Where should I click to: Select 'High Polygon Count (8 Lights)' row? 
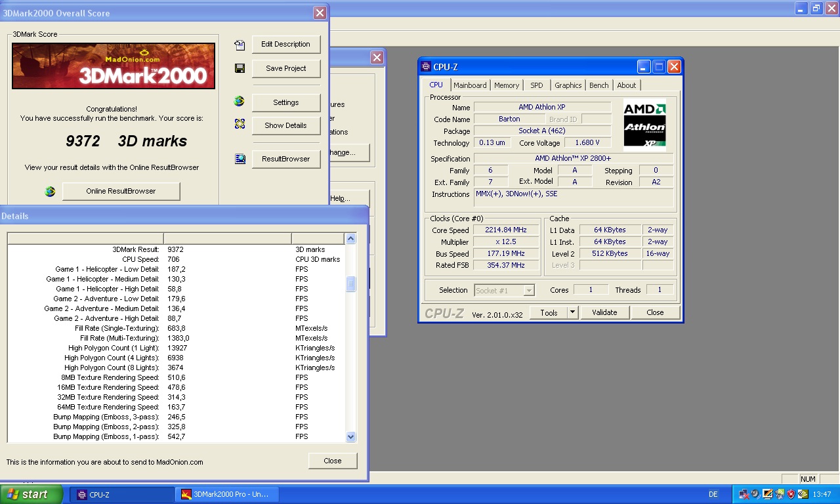click(x=176, y=367)
